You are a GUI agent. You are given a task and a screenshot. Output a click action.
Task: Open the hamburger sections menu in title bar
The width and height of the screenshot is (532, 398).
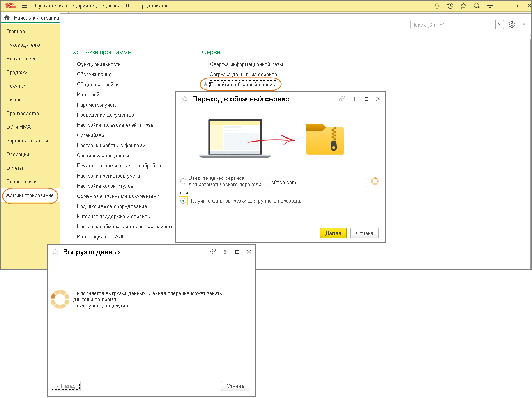coord(25,6)
